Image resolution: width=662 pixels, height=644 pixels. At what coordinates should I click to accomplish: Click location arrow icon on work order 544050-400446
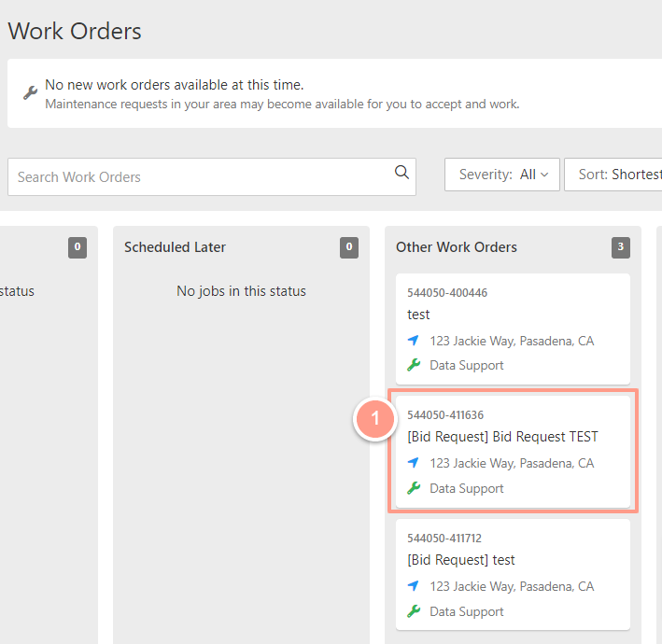pyautogui.click(x=414, y=340)
